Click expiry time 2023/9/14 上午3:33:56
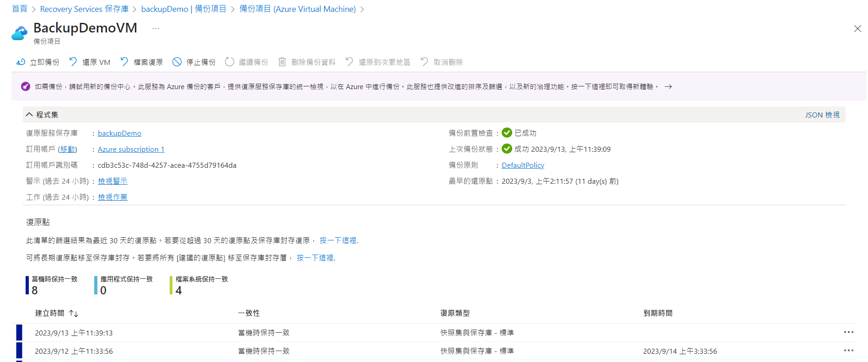Image resolution: width=868 pixels, height=362 pixels. point(680,351)
